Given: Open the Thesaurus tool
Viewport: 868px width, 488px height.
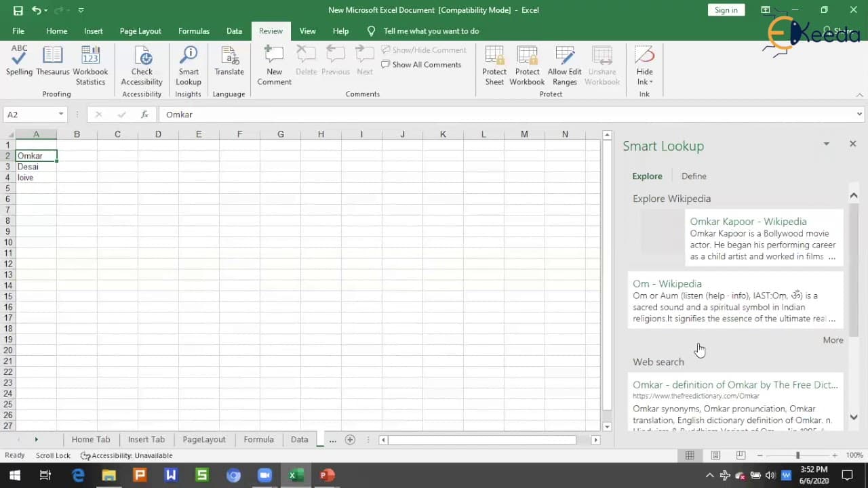Looking at the screenshot, I should click(53, 60).
